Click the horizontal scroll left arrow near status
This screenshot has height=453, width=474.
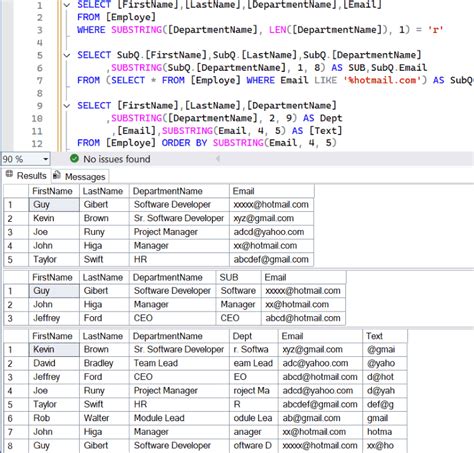218,159
